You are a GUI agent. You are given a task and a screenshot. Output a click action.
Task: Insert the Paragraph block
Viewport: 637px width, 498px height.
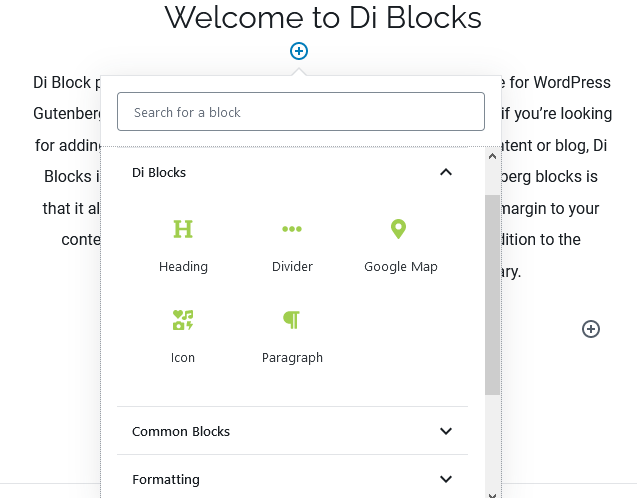(292, 337)
